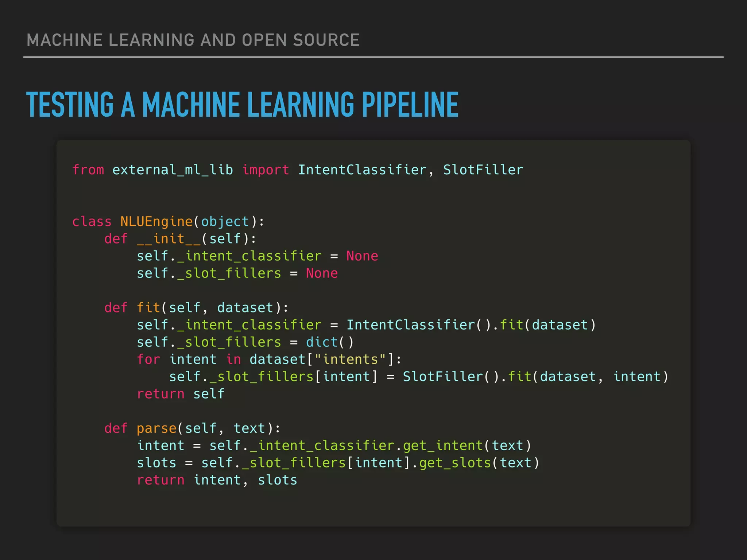Click the line 'intent = self._intent_classifier.get_intent(text)'
The image size is (747, 560).
[334, 446]
